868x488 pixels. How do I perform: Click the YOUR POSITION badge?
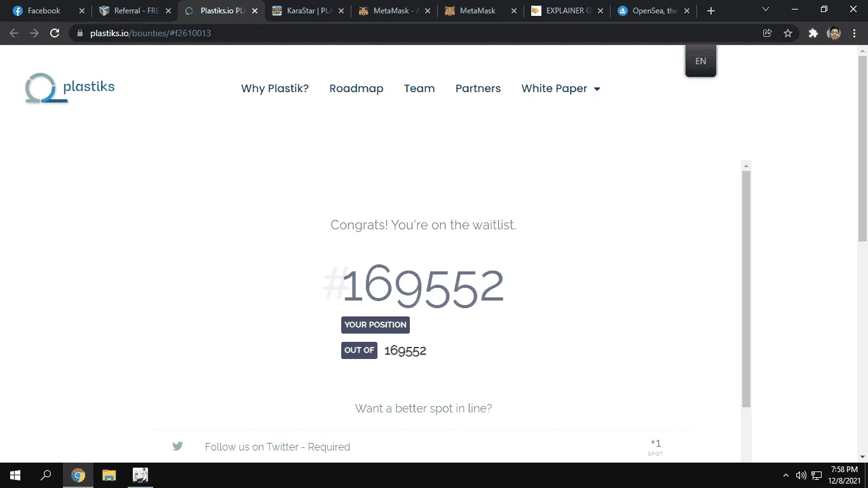376,325
